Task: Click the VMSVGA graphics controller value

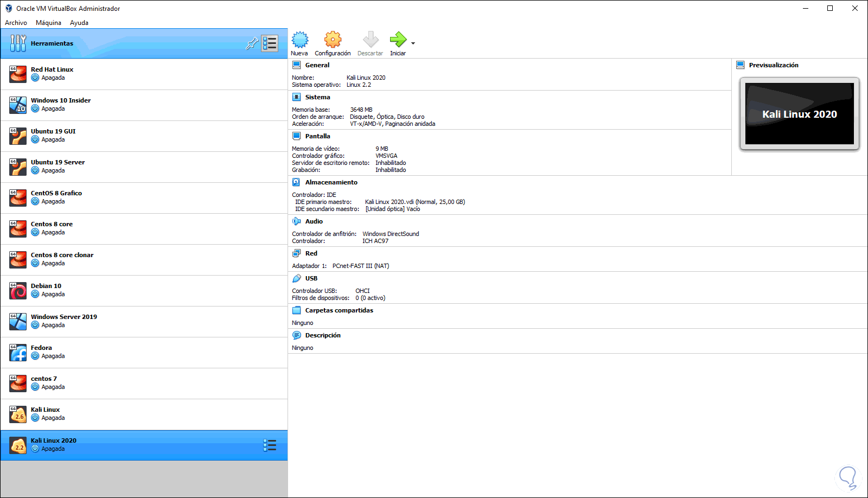Action: 386,156
